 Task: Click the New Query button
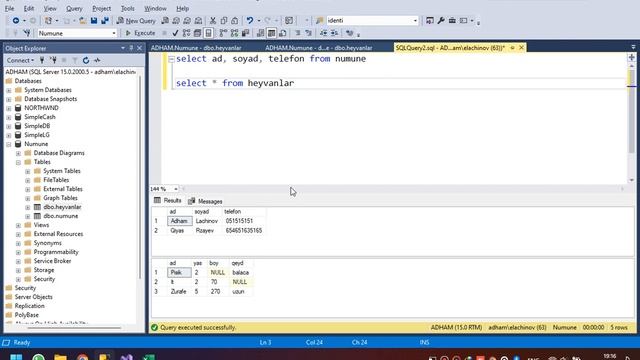[x=136, y=20]
